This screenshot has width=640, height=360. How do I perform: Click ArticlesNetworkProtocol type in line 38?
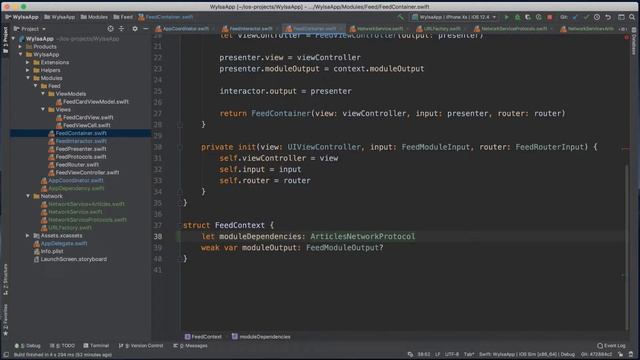click(362, 236)
